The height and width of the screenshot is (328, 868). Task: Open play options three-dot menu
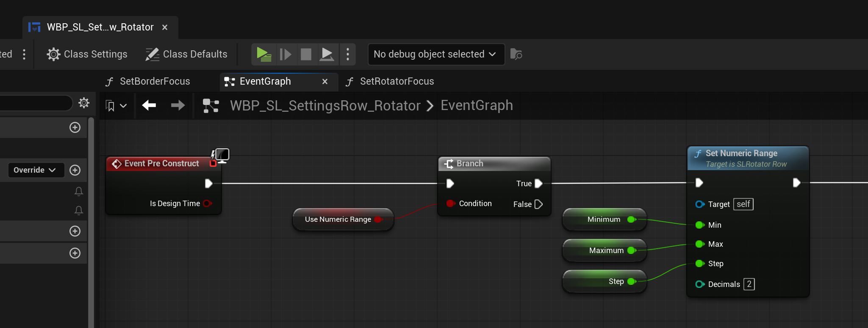(348, 54)
